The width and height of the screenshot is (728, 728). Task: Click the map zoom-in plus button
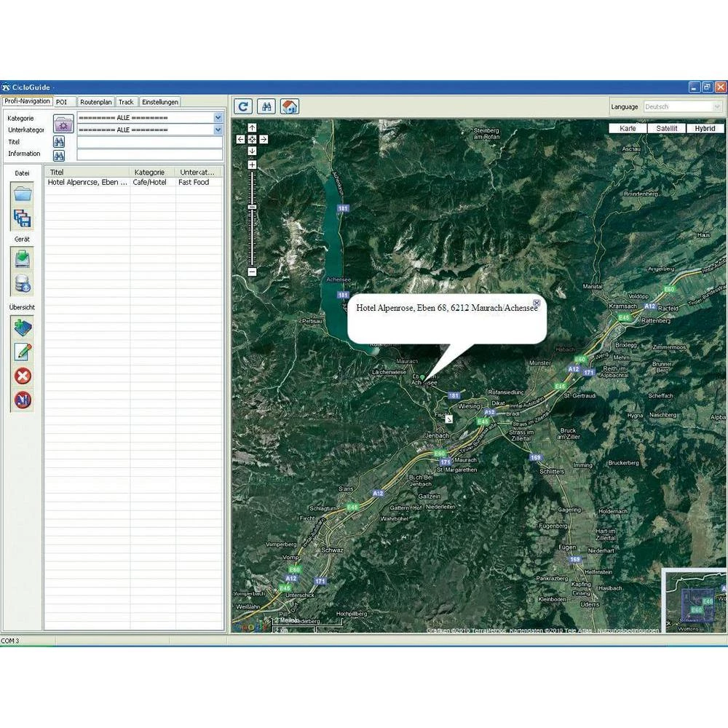pyautogui.click(x=252, y=165)
